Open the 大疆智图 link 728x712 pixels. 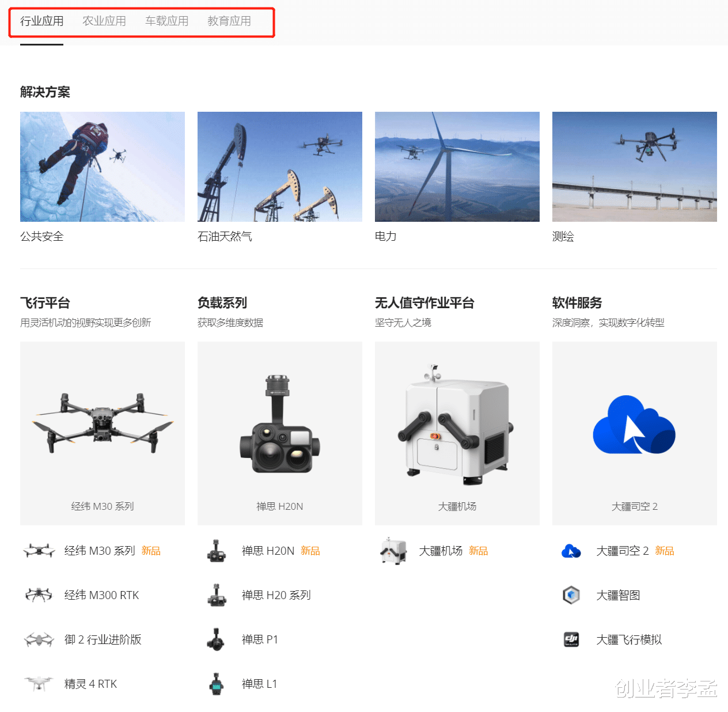619,595
